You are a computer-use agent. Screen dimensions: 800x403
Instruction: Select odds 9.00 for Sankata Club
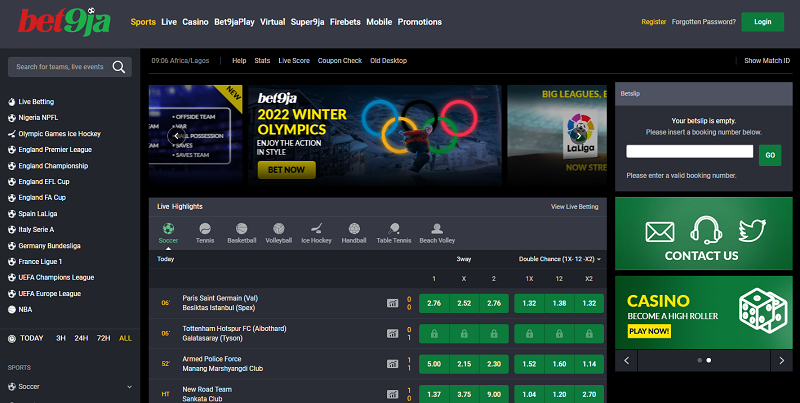pyautogui.click(x=494, y=394)
